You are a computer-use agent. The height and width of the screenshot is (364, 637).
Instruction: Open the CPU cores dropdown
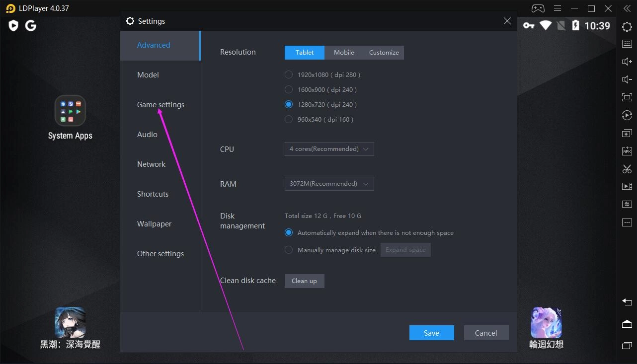[x=329, y=149]
